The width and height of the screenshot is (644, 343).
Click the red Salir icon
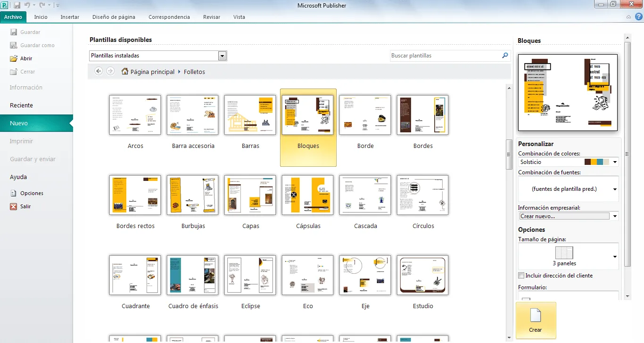click(14, 206)
